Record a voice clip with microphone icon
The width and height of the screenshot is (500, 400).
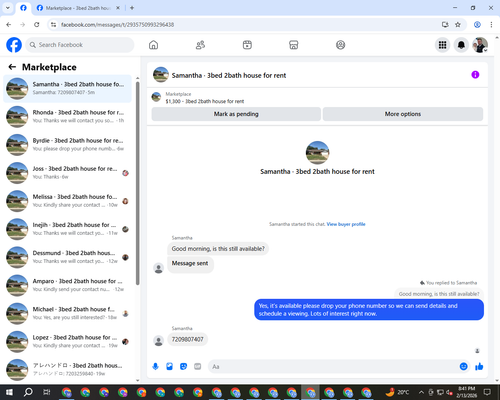click(x=155, y=367)
